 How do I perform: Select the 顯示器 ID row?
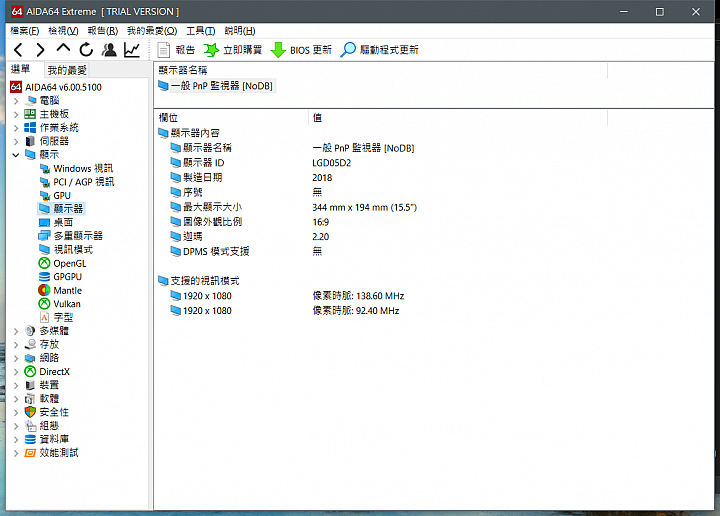(x=197, y=163)
